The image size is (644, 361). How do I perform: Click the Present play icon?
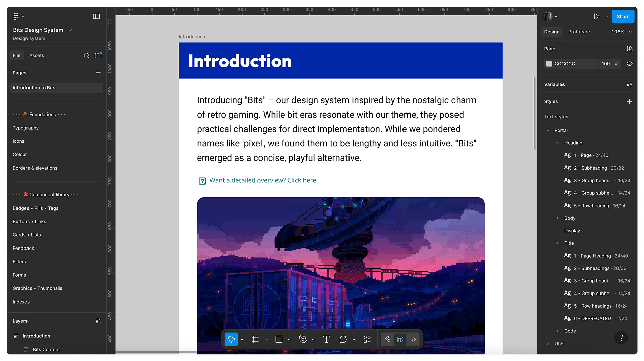pos(596,16)
